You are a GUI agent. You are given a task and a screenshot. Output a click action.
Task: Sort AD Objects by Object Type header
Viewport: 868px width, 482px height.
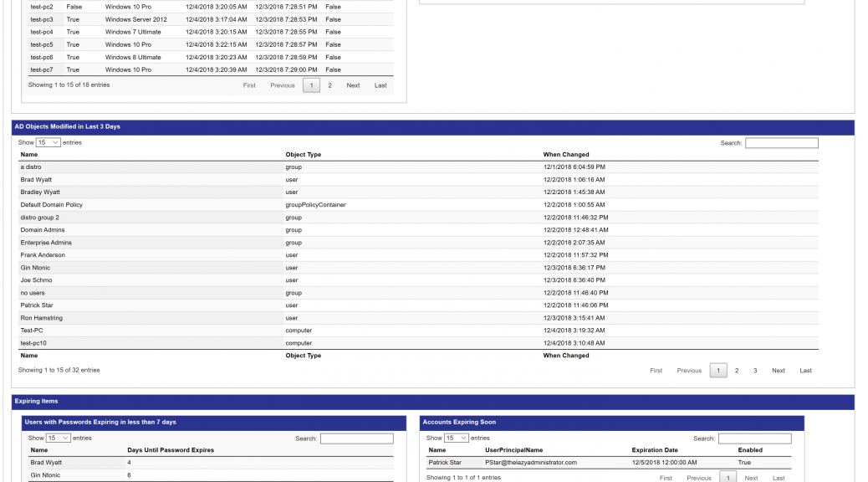click(x=304, y=155)
